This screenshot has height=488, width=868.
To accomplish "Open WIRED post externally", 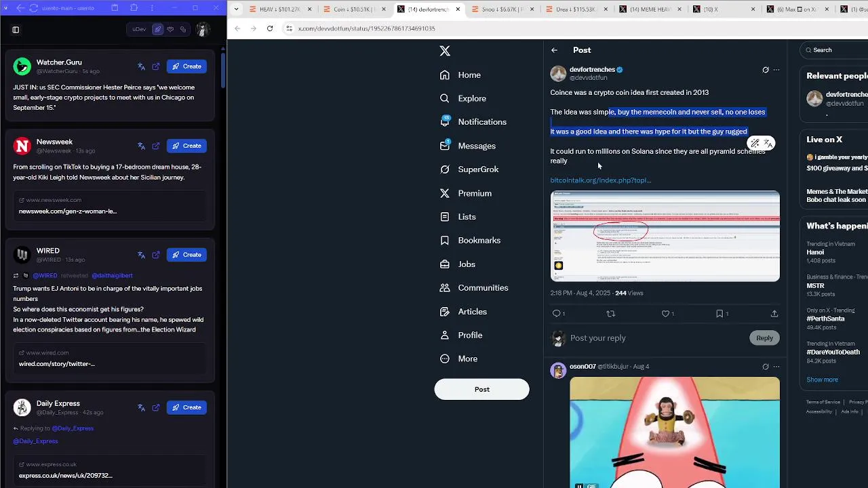I will coord(156,255).
